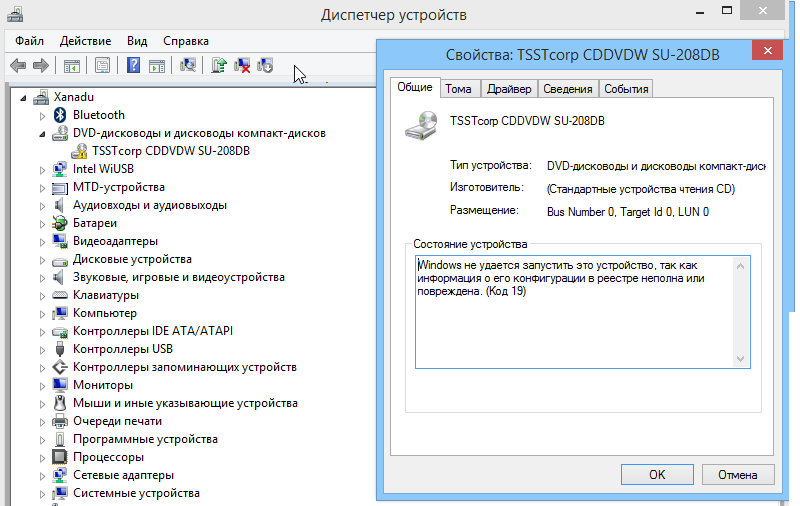Click the Update driver software icon
800x506 pixels.
pyautogui.click(x=219, y=65)
